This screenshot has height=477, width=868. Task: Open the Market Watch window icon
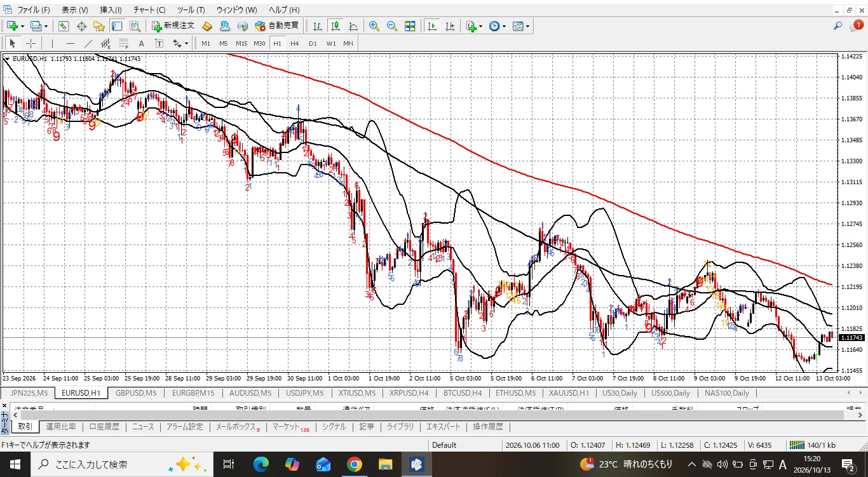[x=64, y=26]
